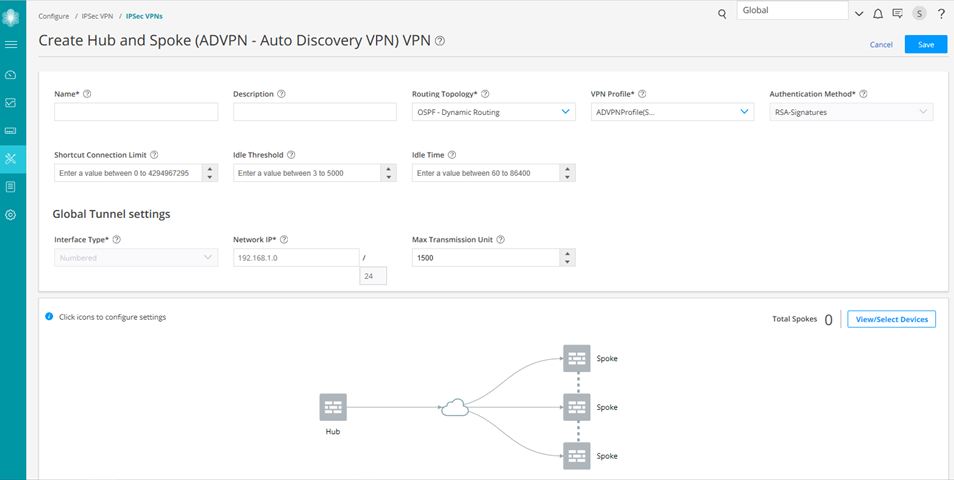Open the notifications bell icon
This screenshot has width=954, height=480.
878,14
